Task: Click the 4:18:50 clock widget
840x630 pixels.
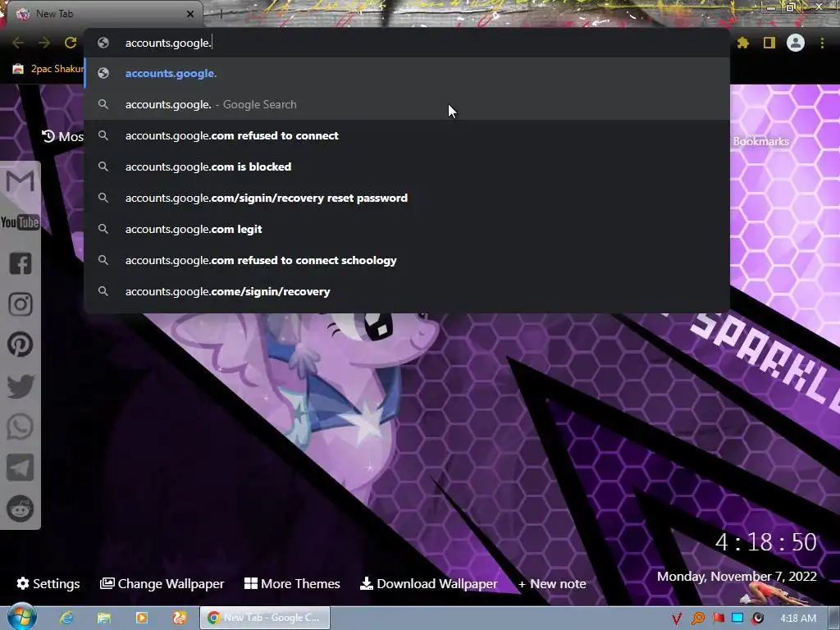Action: (x=766, y=542)
